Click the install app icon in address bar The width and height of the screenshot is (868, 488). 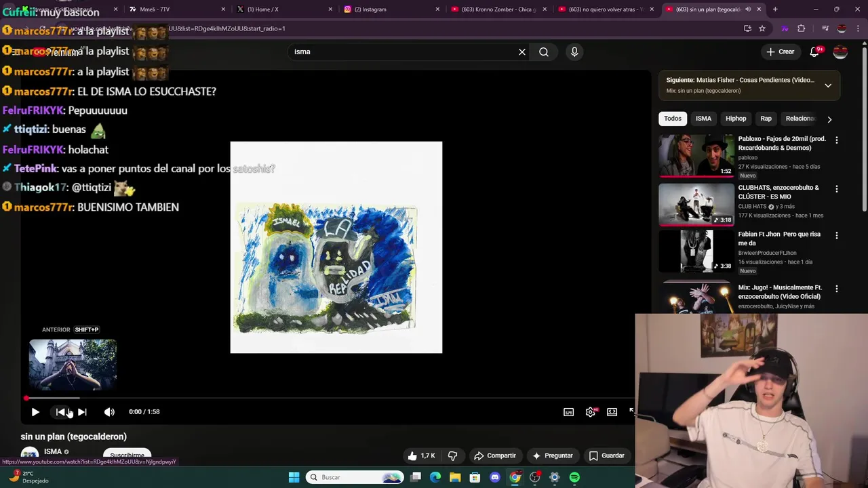click(747, 28)
